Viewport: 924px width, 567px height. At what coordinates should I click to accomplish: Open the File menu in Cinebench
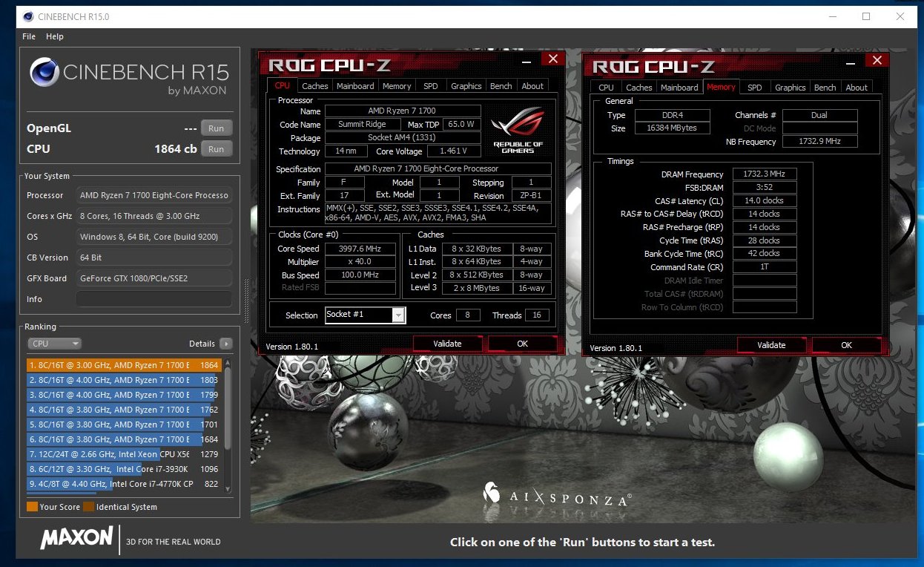[x=29, y=36]
